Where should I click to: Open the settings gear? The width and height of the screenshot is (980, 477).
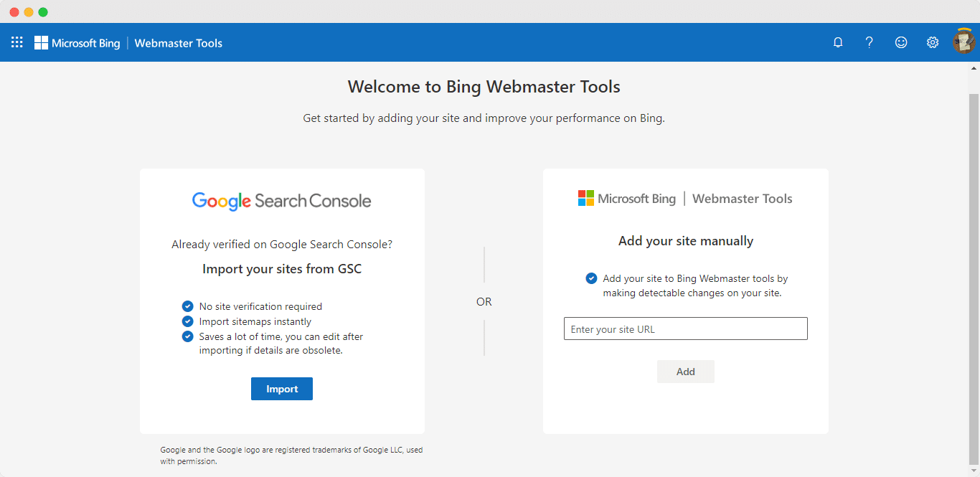933,42
